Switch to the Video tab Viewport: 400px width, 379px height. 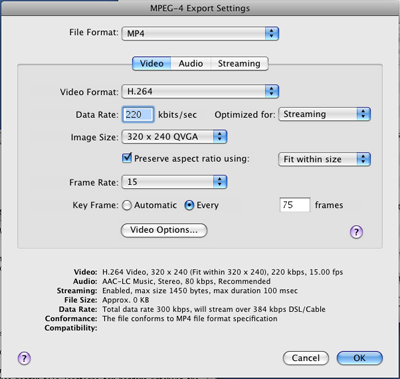coord(152,63)
